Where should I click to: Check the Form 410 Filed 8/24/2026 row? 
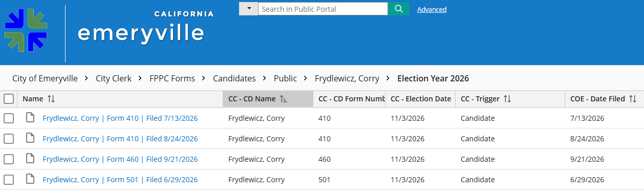[9, 139]
